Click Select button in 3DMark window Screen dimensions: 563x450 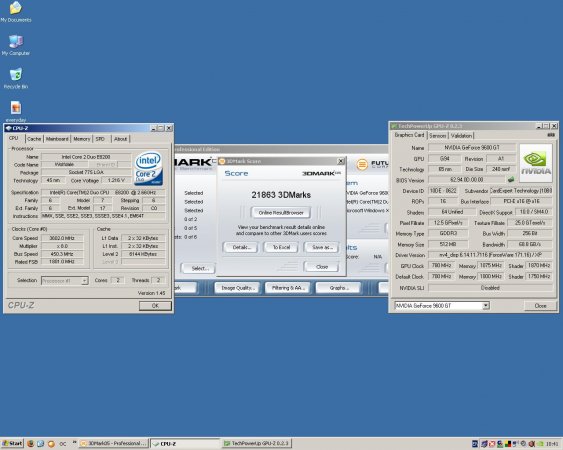point(199,268)
